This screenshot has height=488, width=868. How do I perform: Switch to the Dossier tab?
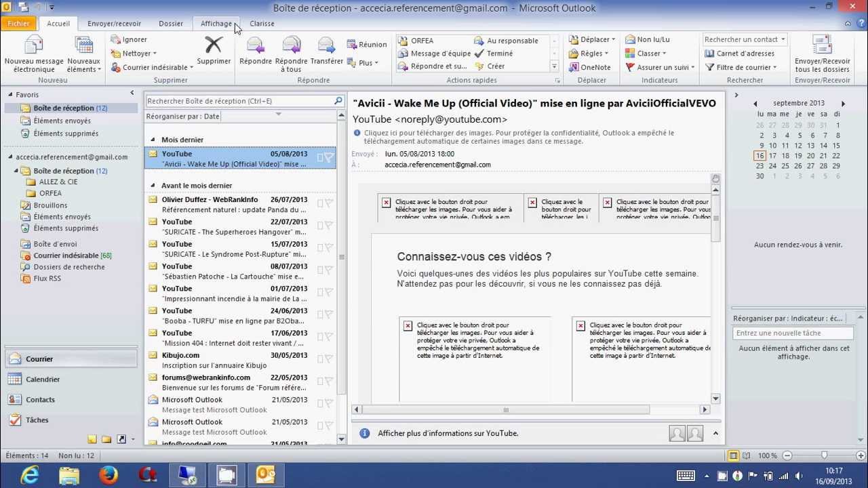click(x=171, y=24)
